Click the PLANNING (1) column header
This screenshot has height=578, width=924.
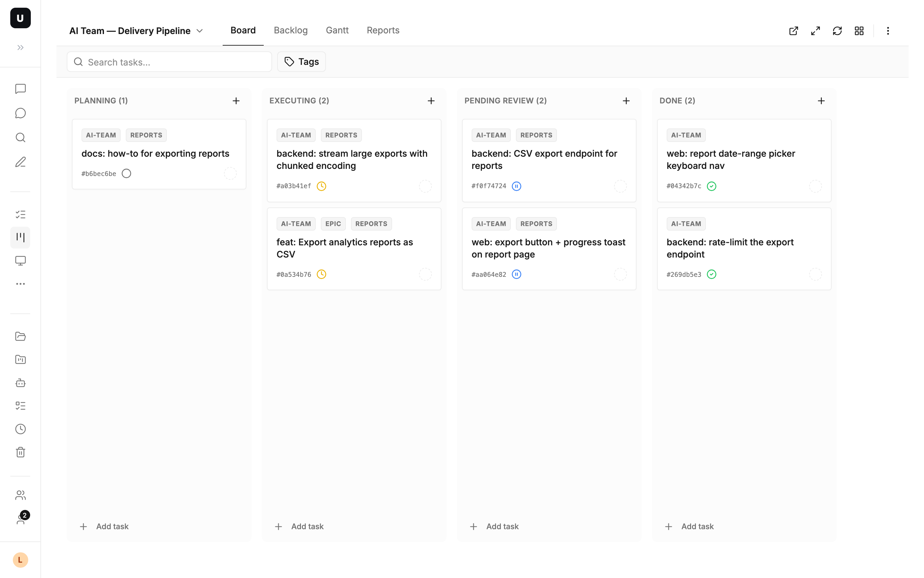(x=101, y=101)
